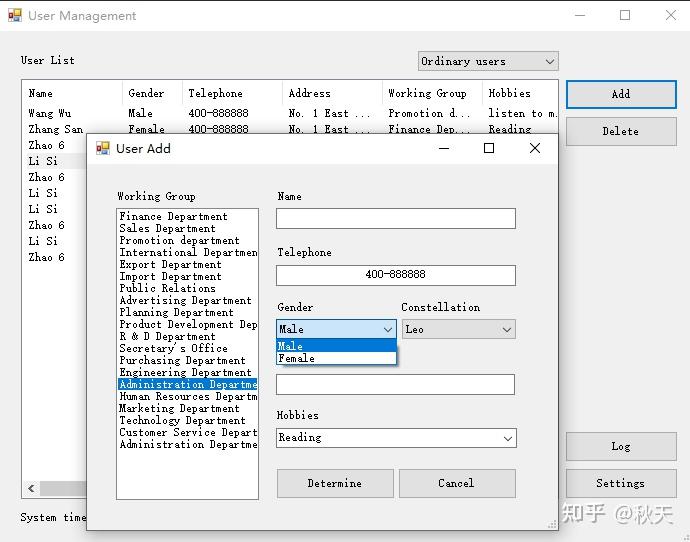This screenshot has height=542, width=690.
Task: Maximize the User Add dialog
Action: 489,148
